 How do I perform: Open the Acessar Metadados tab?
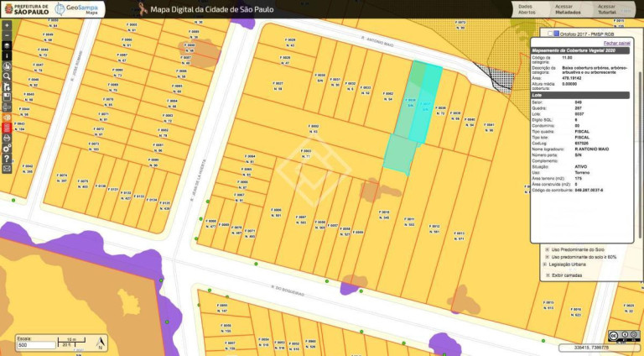568,9
